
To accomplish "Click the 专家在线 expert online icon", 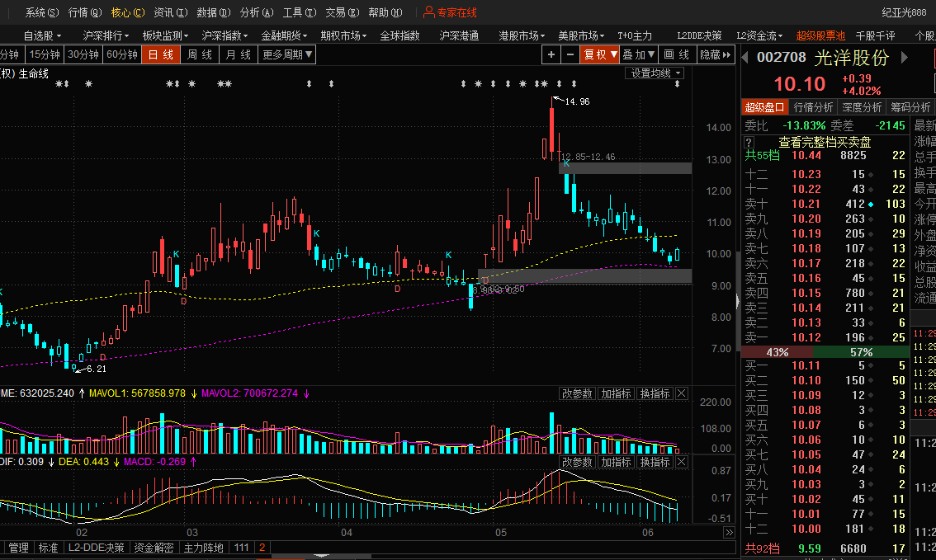I will point(450,12).
